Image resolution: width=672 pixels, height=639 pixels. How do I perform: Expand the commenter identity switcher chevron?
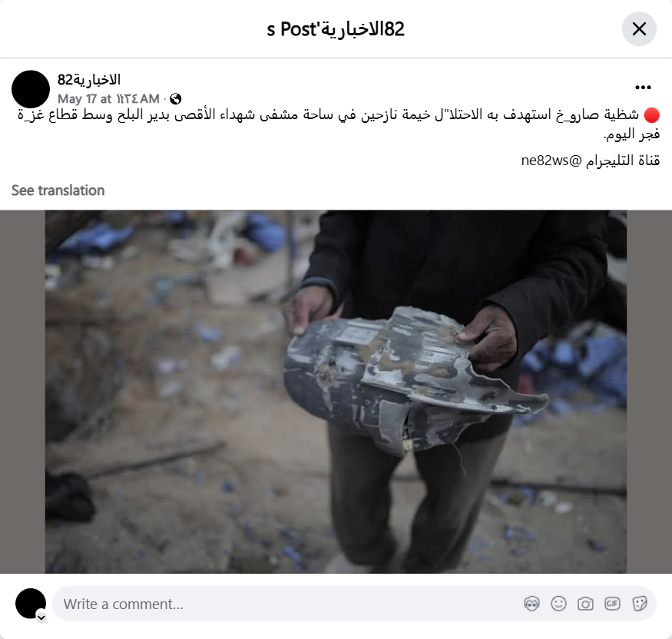click(41, 617)
